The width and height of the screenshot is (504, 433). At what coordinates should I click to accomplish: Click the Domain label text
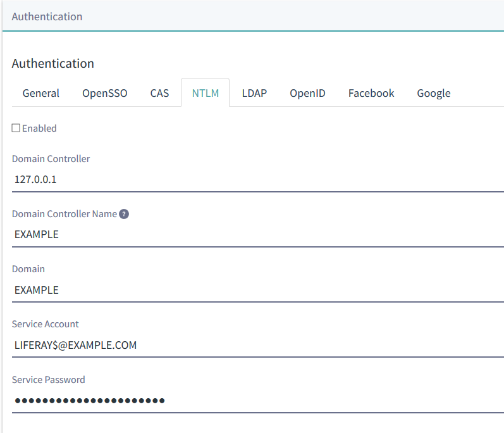[x=28, y=269]
